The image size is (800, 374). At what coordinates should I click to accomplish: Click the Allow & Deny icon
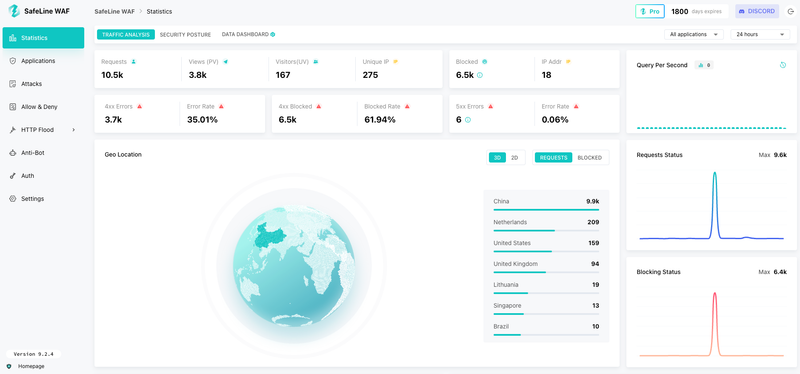pos(13,107)
